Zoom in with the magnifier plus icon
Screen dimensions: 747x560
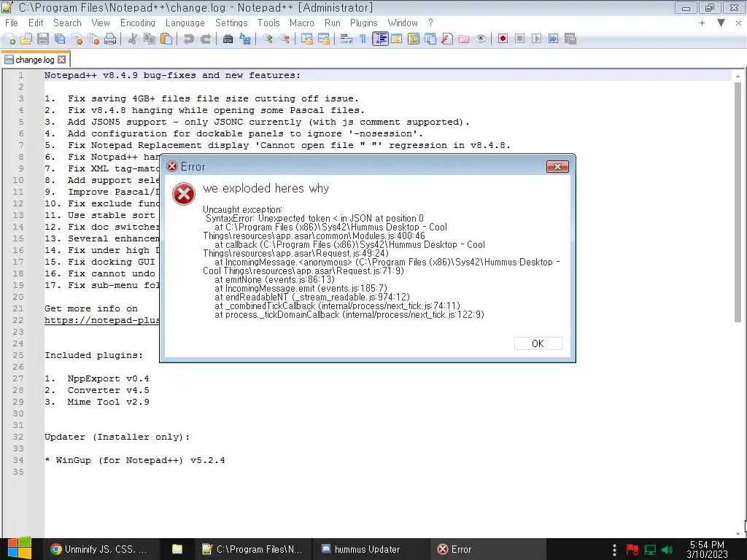click(x=267, y=39)
